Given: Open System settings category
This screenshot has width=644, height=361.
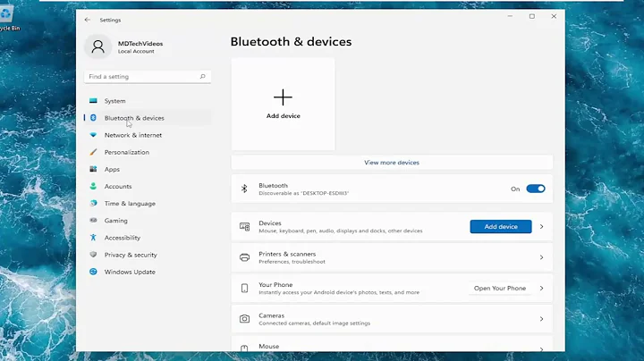Looking at the screenshot, I should click(x=148, y=100).
